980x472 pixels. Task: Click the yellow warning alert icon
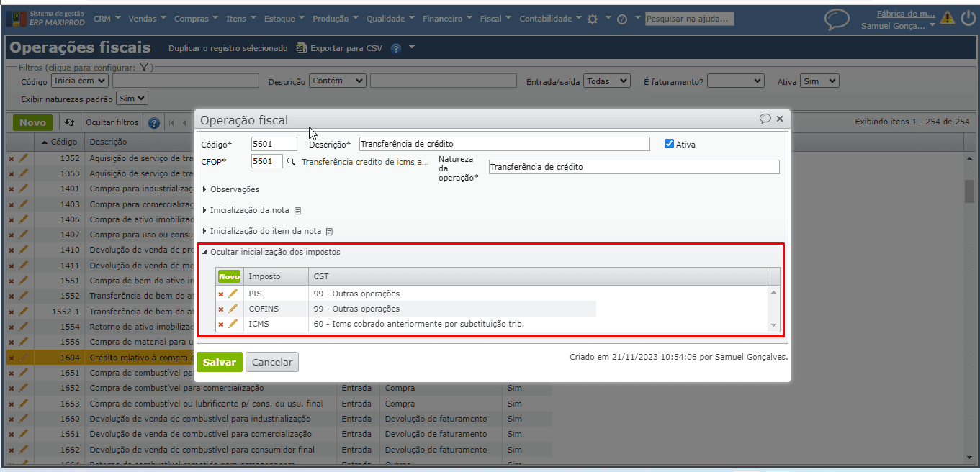948,17
